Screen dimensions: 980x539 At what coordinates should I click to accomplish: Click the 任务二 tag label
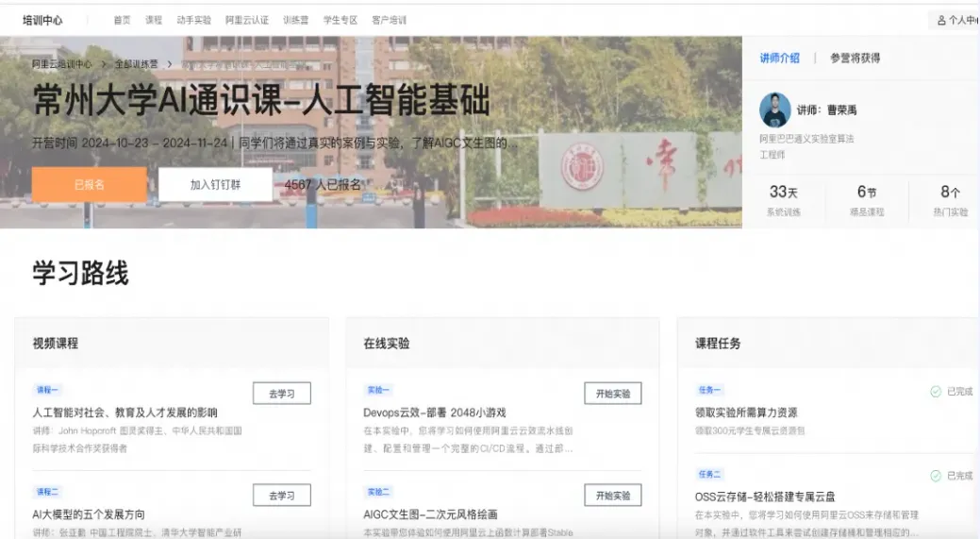click(x=709, y=474)
